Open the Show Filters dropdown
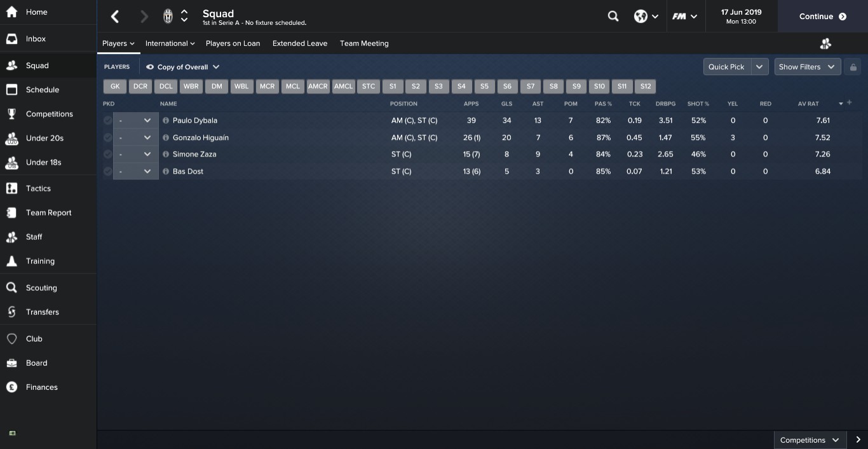Viewport: 868px width, 449px height. [x=808, y=67]
